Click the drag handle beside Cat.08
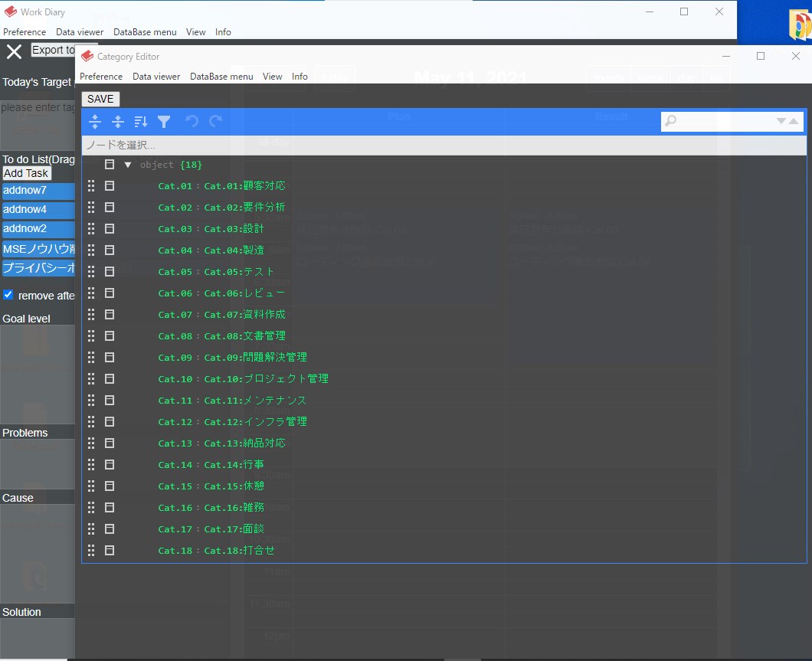The width and height of the screenshot is (812, 661). (x=91, y=336)
